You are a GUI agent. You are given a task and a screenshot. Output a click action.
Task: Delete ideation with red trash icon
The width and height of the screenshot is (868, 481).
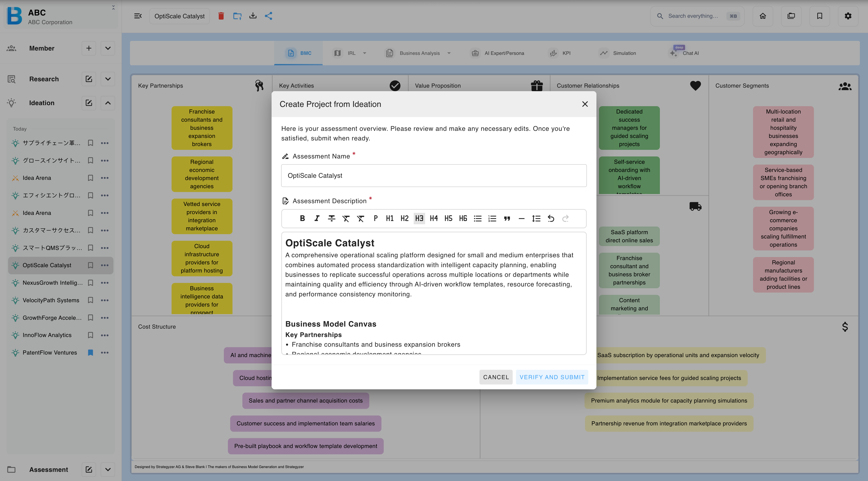[221, 16]
